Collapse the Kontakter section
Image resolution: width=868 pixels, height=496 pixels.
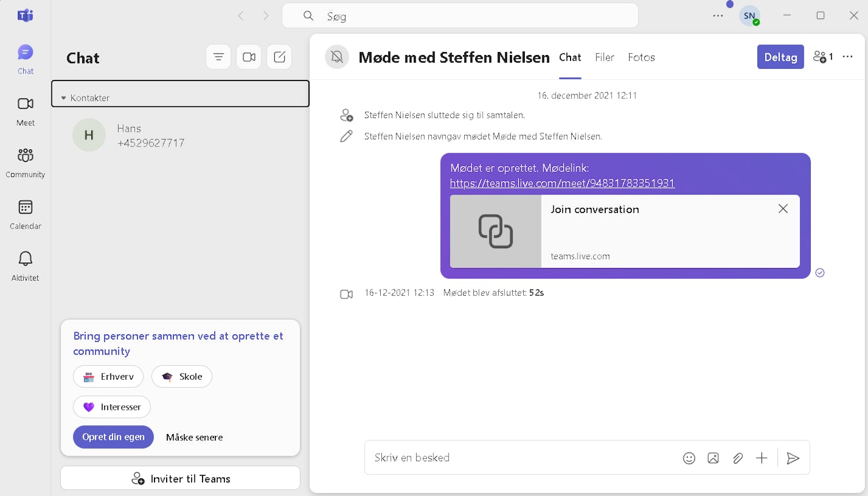tap(64, 97)
